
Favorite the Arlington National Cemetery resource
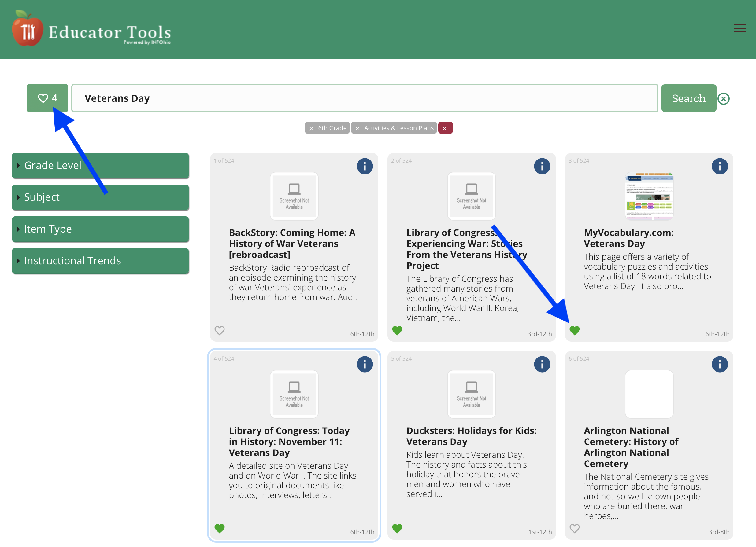coord(574,528)
